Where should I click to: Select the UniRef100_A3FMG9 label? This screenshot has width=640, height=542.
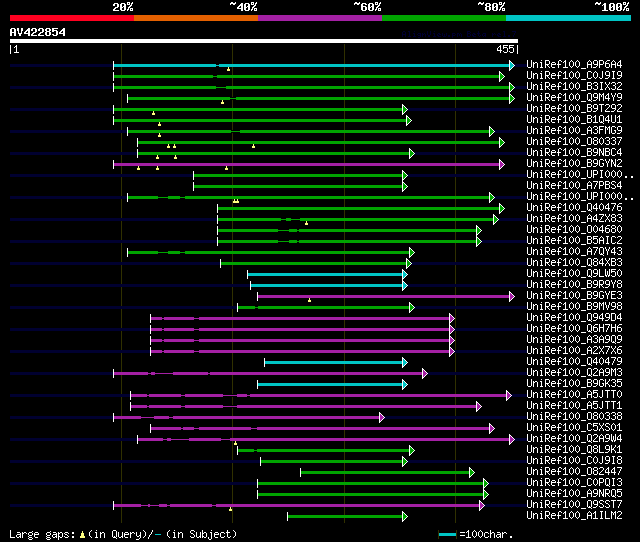point(574,131)
